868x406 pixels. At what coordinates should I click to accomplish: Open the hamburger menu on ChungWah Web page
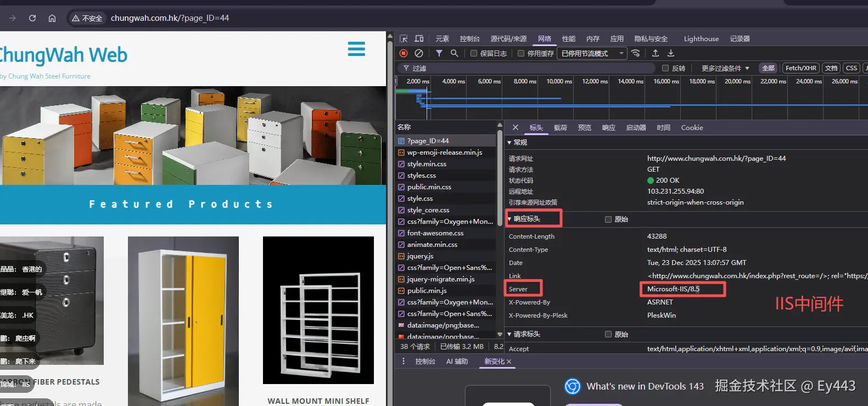click(x=356, y=49)
